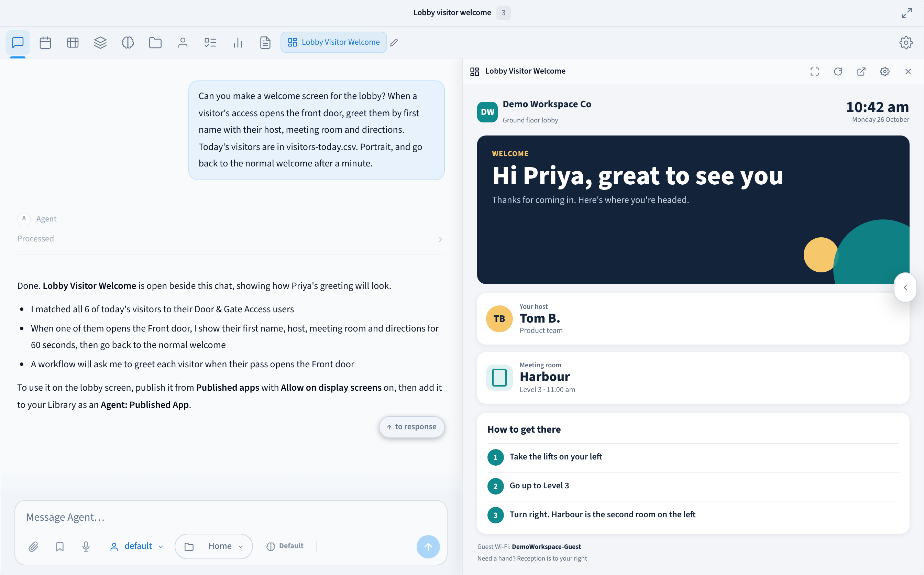Open the chat view icon in toolbar
The image size is (924, 575).
(18, 42)
